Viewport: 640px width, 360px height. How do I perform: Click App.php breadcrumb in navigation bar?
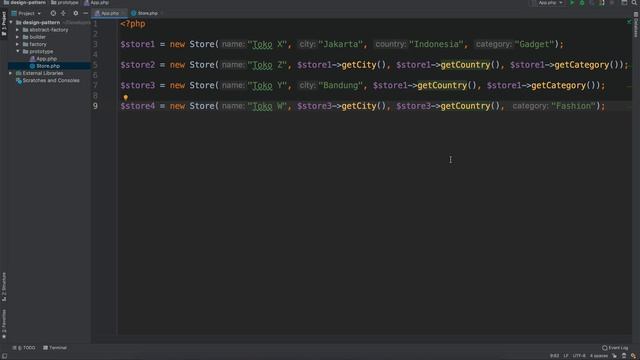pos(96,3)
